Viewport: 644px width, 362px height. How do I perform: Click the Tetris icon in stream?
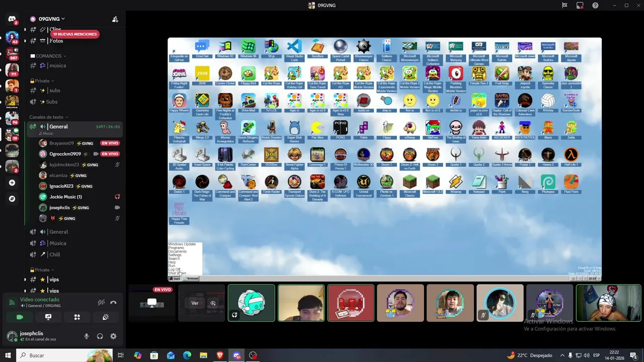(363, 130)
